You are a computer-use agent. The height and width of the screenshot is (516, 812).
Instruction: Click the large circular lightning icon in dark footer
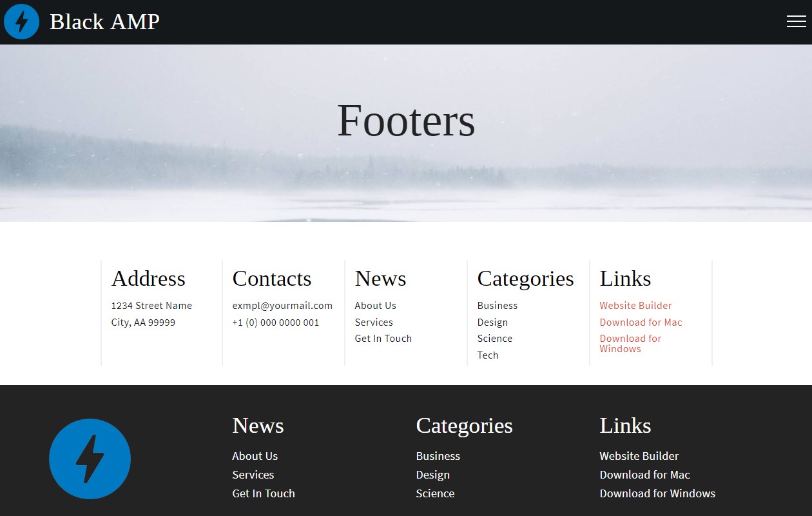click(90, 459)
